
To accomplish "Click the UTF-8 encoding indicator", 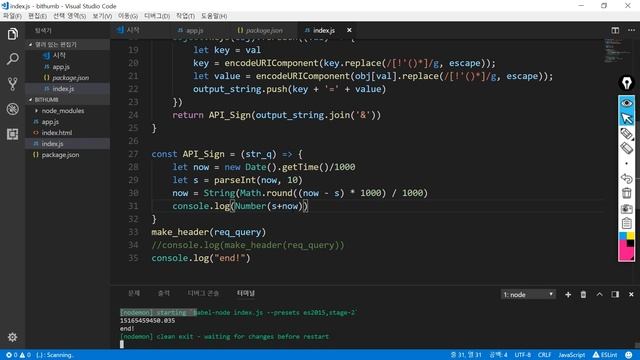I will [523, 355].
